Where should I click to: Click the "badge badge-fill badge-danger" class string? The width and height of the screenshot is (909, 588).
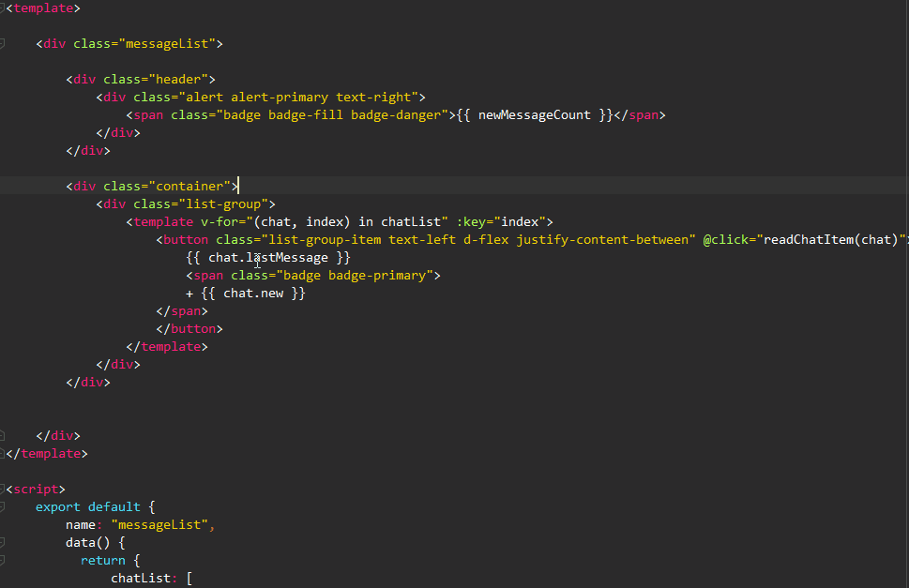331,115
